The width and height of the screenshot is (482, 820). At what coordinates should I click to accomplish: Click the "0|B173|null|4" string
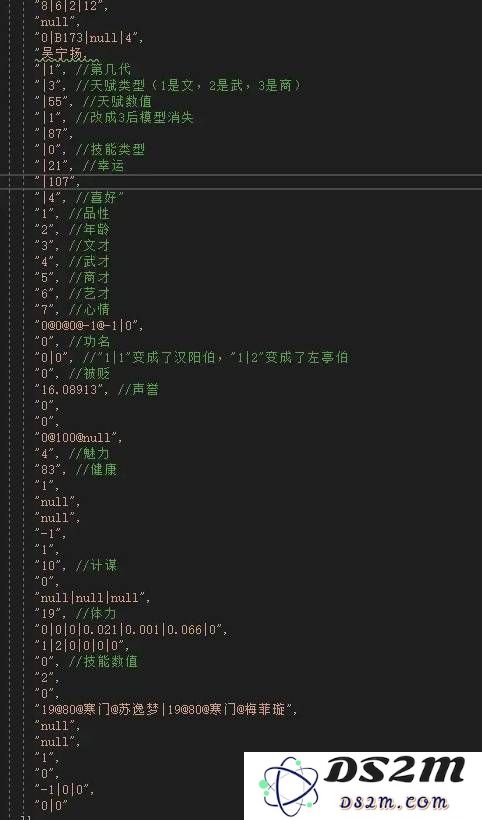point(88,38)
